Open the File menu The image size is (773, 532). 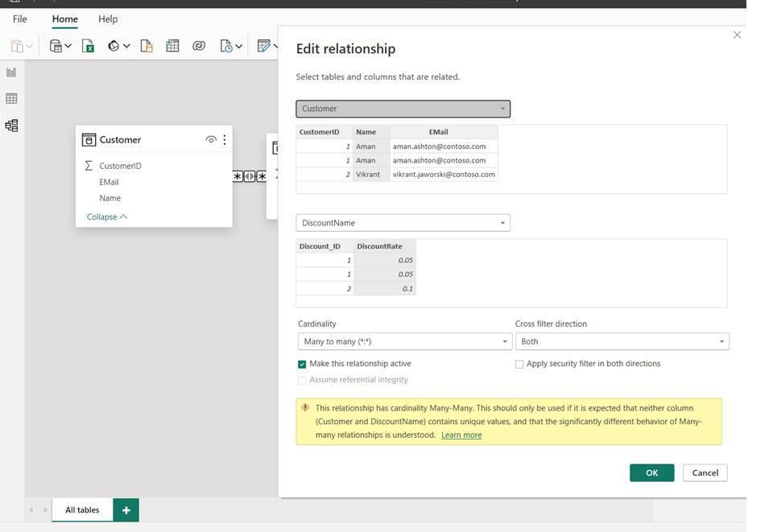coord(19,19)
